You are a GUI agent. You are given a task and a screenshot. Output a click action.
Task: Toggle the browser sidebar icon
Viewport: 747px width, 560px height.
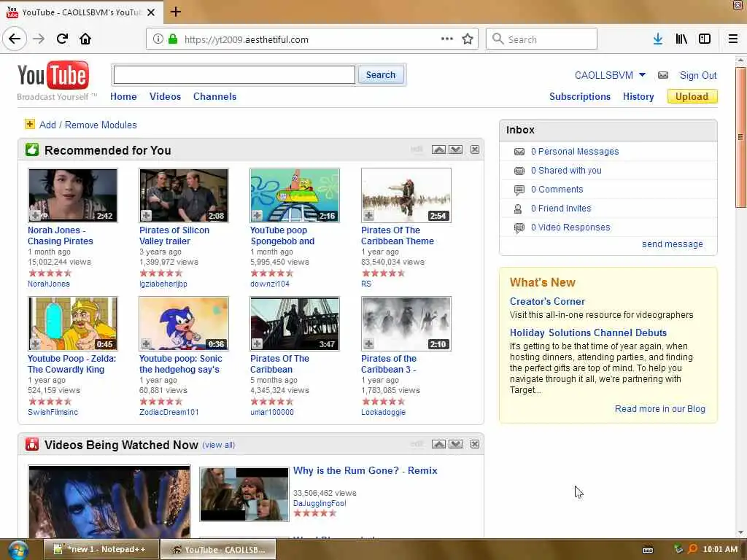pos(705,39)
